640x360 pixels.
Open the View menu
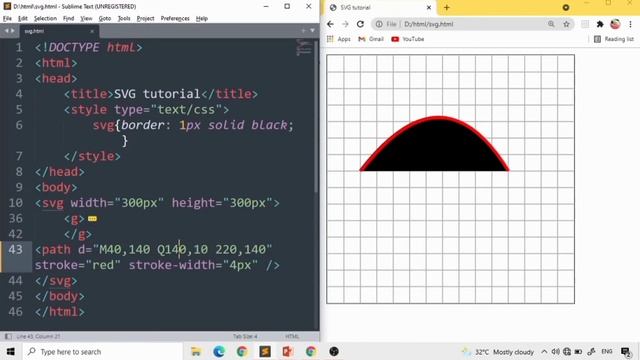tap(86, 18)
